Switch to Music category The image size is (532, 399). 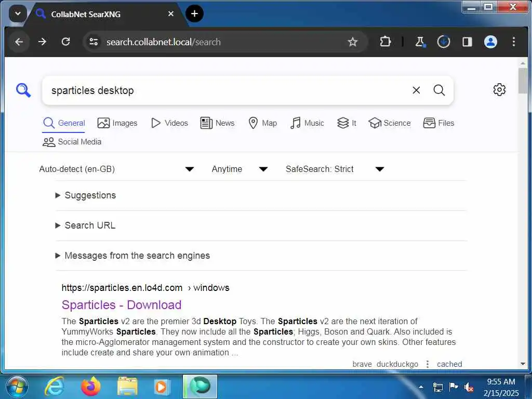tap(307, 123)
